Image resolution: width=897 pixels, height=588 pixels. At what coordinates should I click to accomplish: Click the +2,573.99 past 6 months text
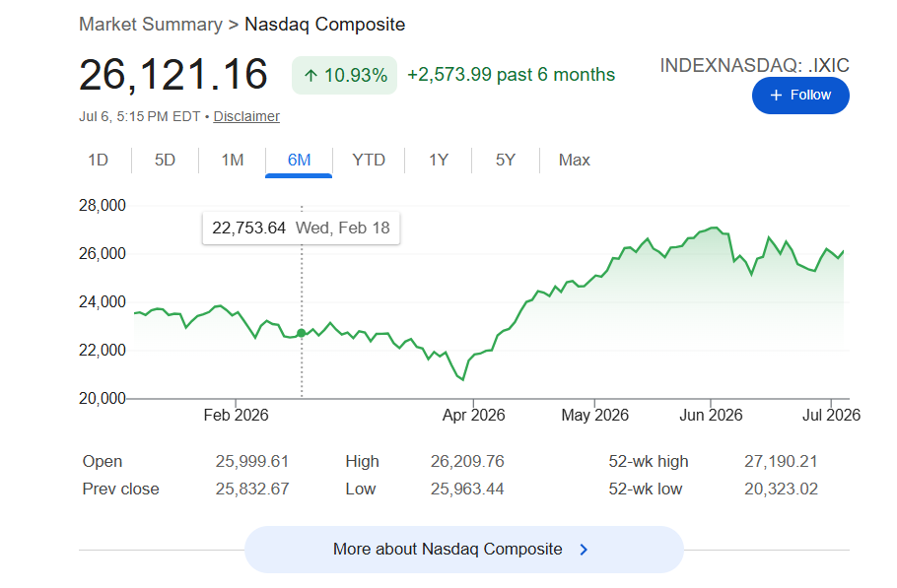point(511,75)
